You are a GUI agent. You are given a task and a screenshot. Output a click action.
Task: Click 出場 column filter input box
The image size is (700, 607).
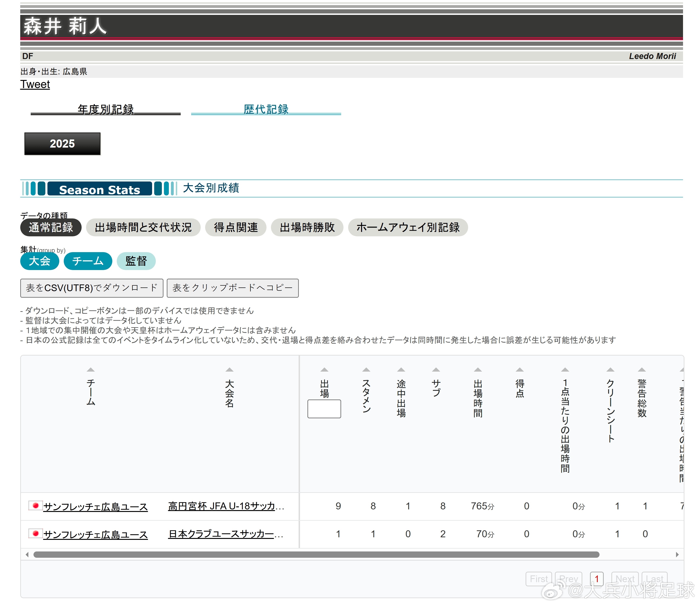pos(324,409)
